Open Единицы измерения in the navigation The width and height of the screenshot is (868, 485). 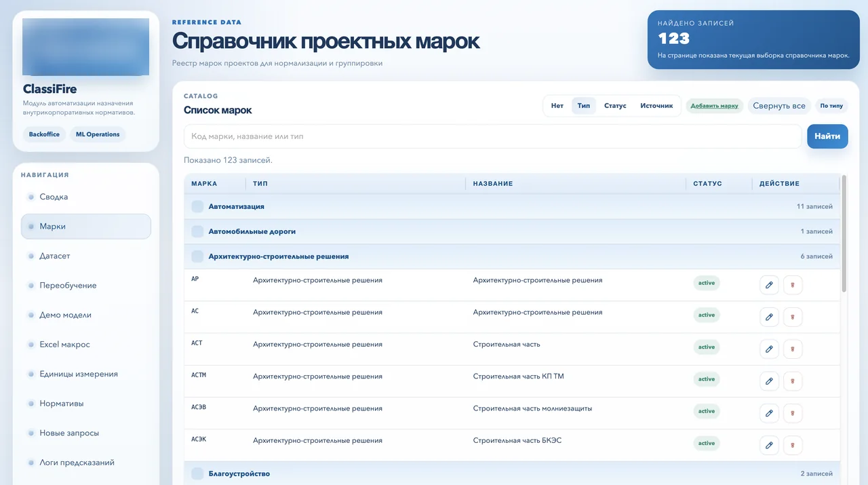coord(86,374)
